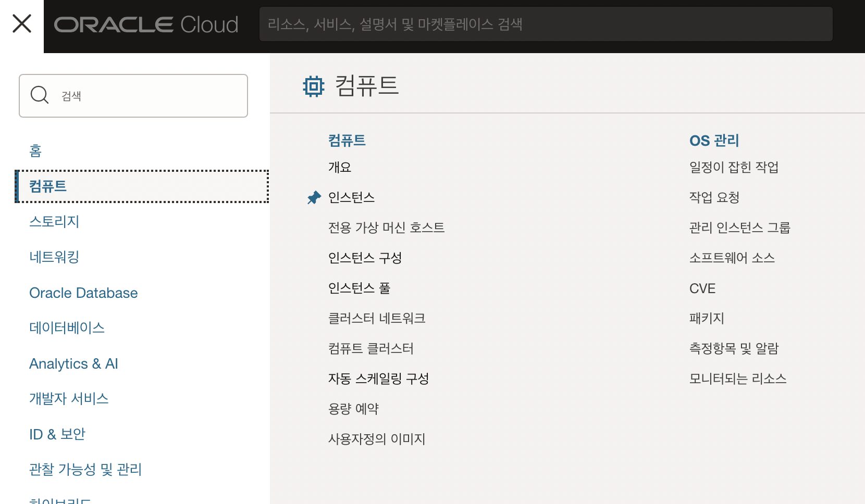Image resolution: width=865 pixels, height=504 pixels.
Task: Open 관리 인스턴스 그룹
Action: (740, 228)
